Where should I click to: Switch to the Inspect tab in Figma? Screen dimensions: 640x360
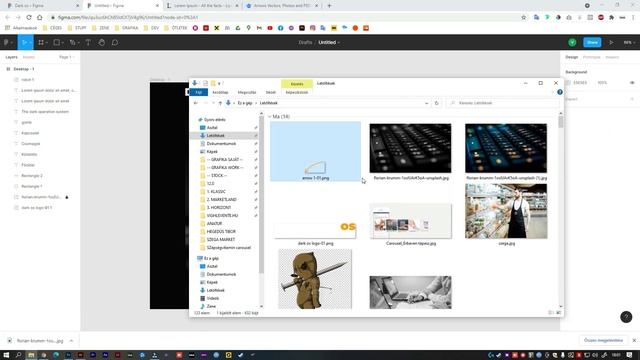(x=612, y=57)
